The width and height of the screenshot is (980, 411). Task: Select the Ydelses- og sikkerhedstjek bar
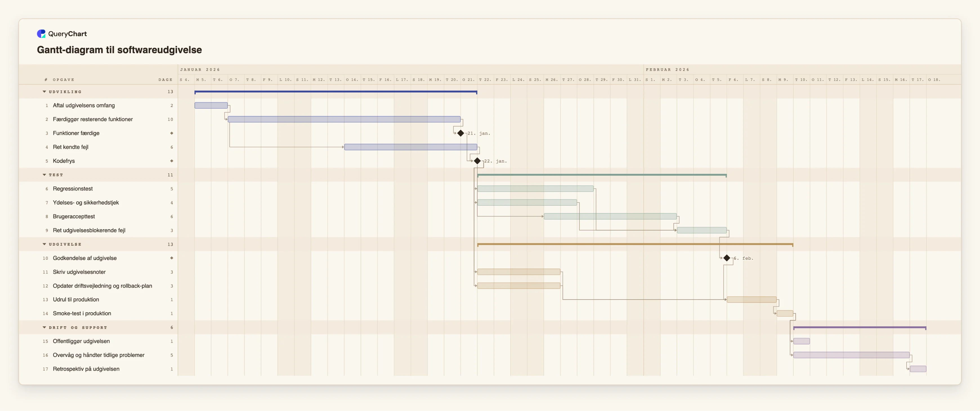[x=527, y=203]
